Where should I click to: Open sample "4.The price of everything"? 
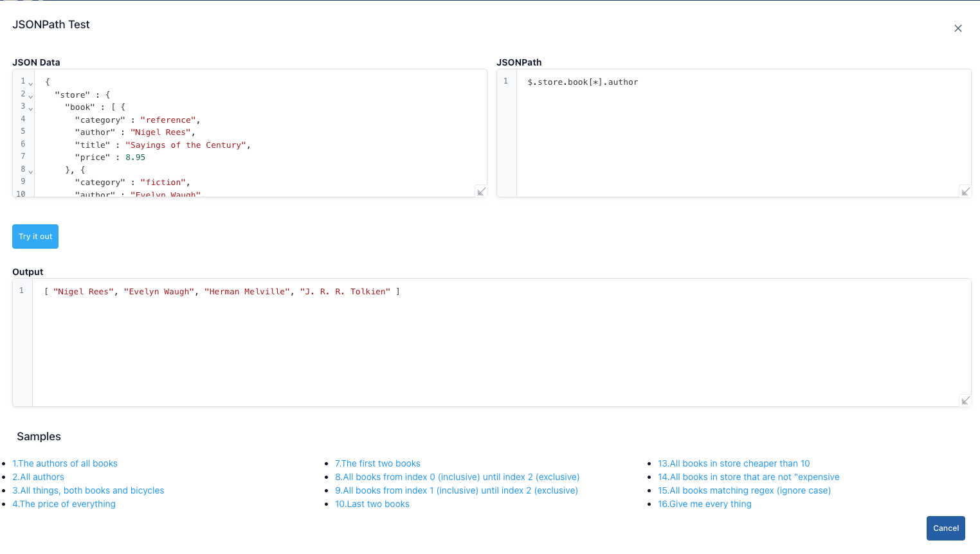coord(64,504)
